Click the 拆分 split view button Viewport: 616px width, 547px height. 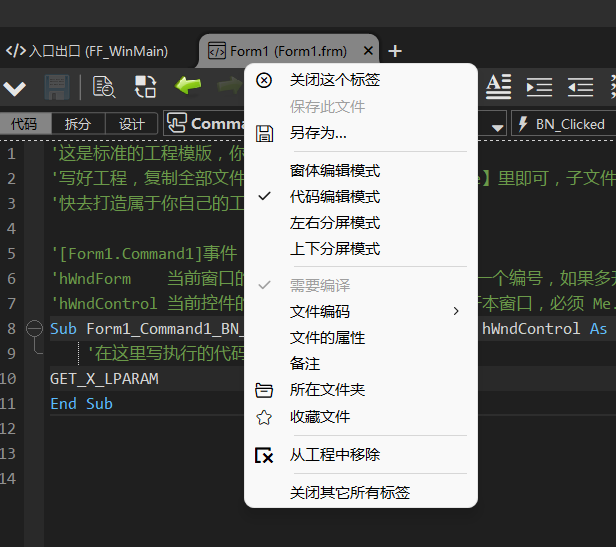(x=78, y=124)
